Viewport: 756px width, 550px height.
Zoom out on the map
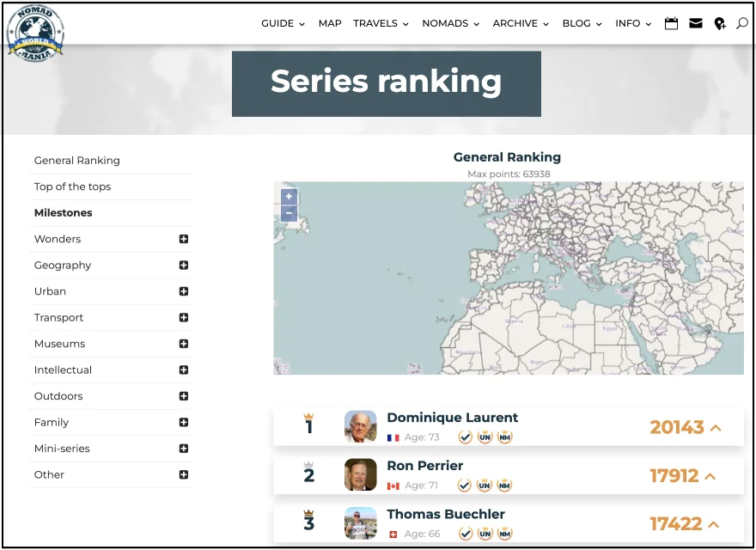pos(289,213)
